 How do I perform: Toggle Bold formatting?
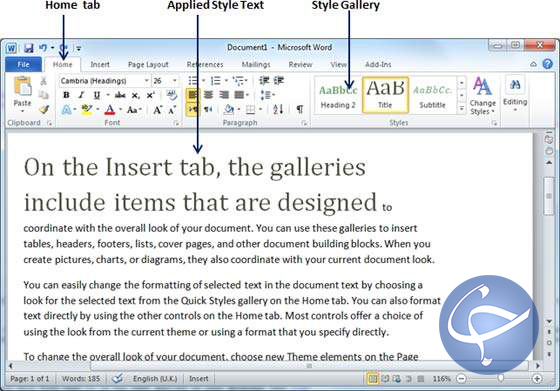pyautogui.click(x=66, y=95)
